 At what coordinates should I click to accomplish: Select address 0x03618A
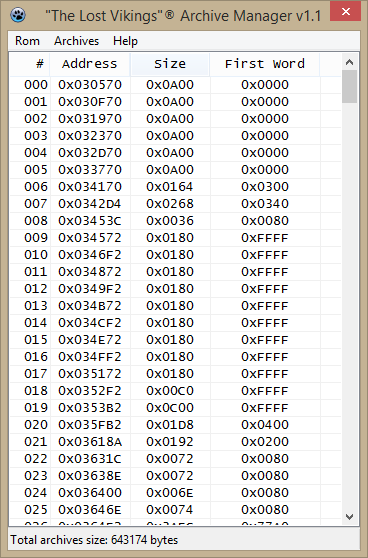[x=90, y=442]
